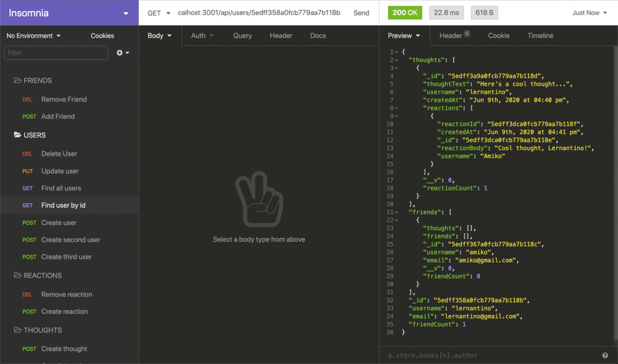The height and width of the screenshot is (364, 618).
Task: Click the green 200 OK status badge
Action: pyautogui.click(x=405, y=12)
